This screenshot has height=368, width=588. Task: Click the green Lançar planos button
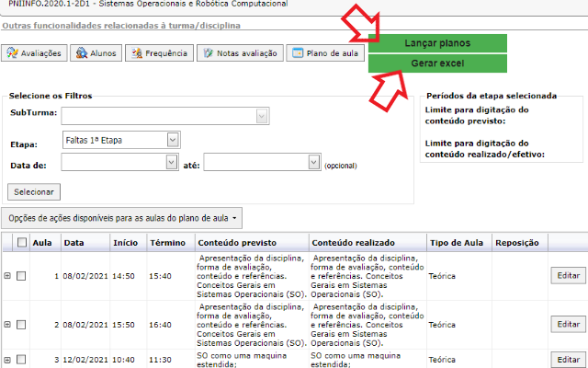[437, 43]
